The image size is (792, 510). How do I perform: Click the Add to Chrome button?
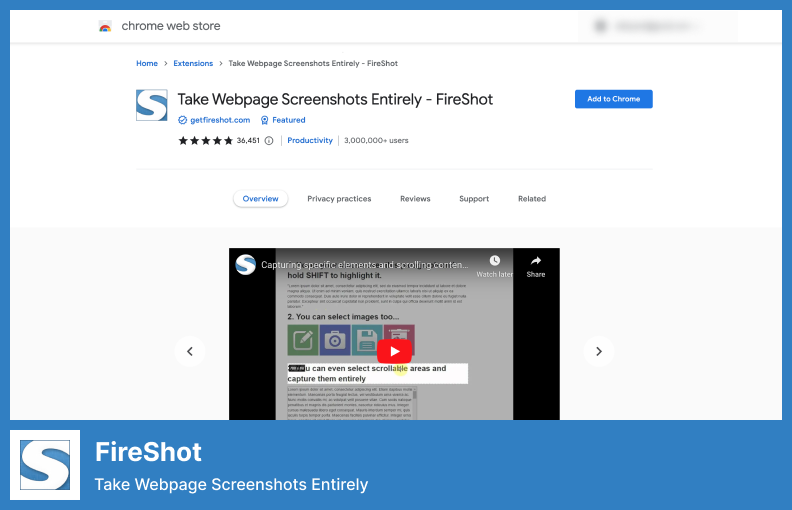click(x=614, y=99)
